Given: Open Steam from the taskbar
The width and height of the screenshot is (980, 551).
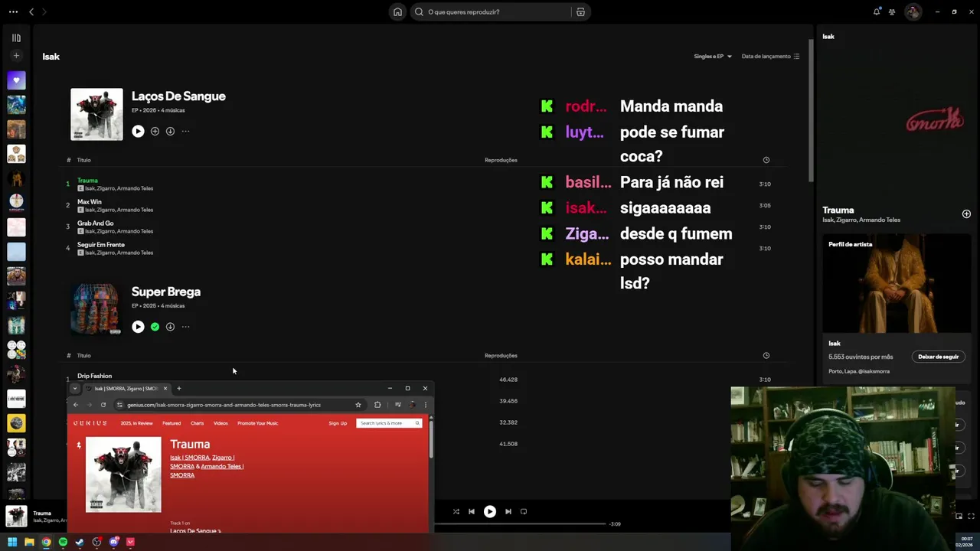Looking at the screenshot, I should pyautogui.click(x=80, y=542).
